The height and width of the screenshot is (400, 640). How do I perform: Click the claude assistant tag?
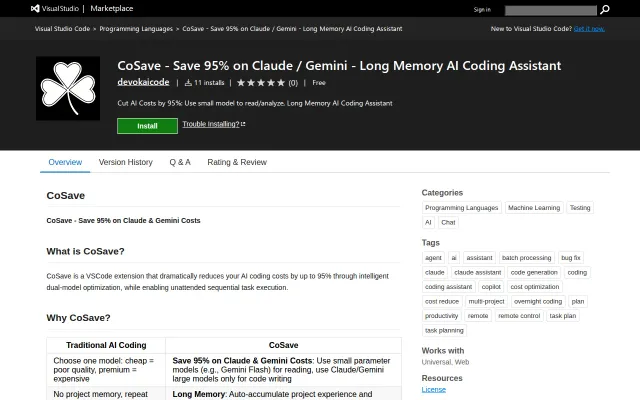tap(478, 272)
